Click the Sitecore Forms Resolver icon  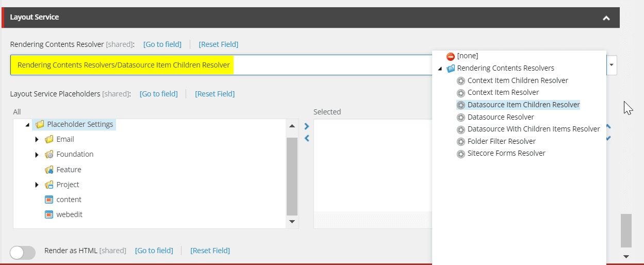click(461, 154)
